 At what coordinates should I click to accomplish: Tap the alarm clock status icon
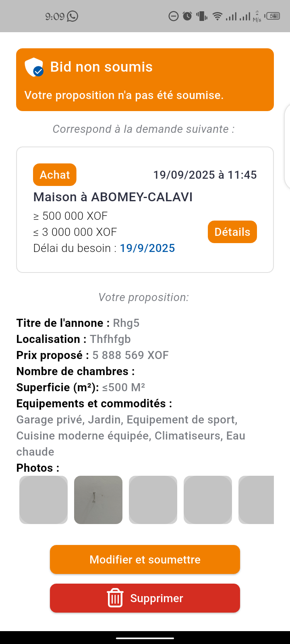[x=187, y=17]
